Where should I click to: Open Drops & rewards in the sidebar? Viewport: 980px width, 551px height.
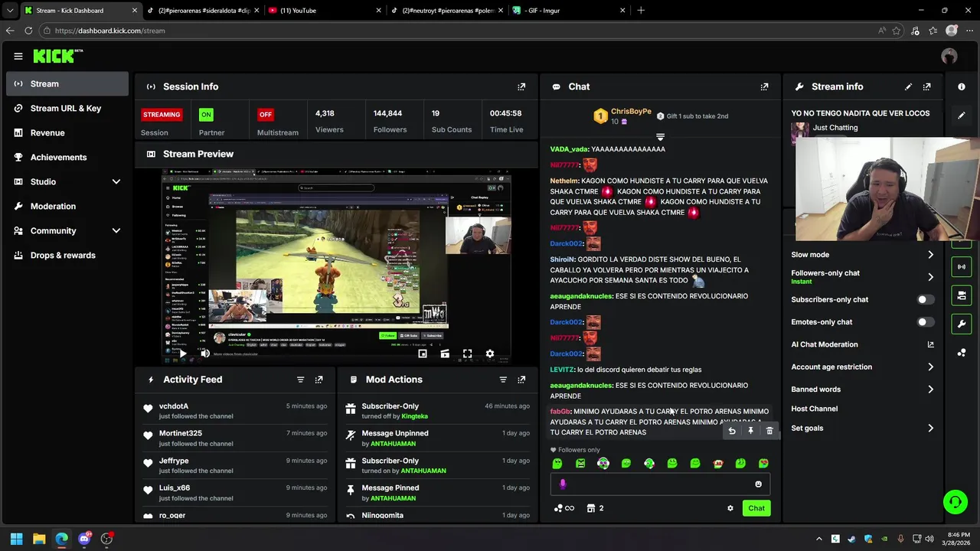point(67,255)
